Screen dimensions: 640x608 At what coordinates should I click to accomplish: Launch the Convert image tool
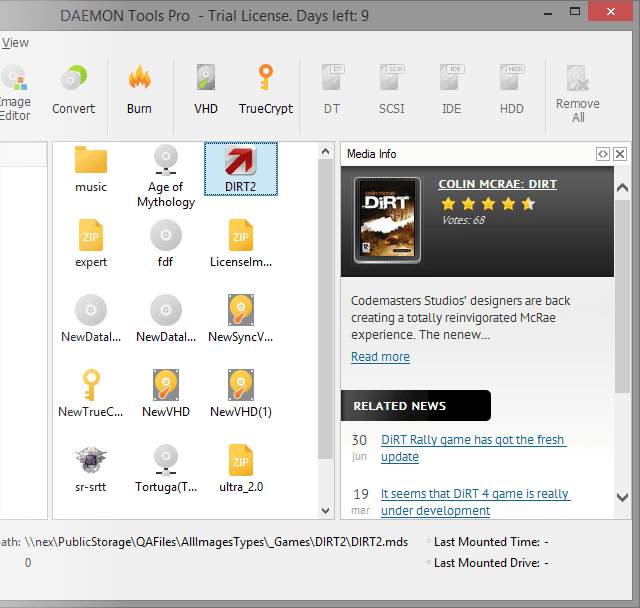click(x=73, y=90)
